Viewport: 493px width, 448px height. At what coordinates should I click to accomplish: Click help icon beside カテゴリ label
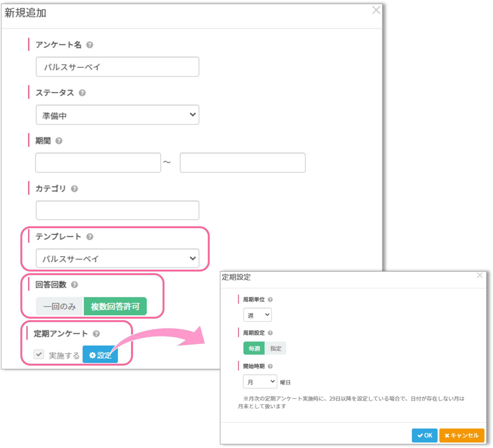74,189
